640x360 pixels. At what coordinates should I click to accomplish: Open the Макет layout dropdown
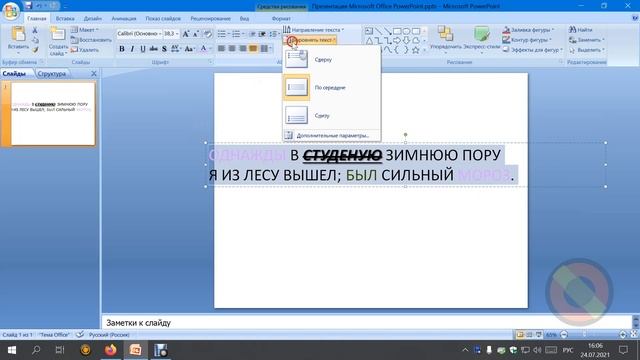point(85,30)
